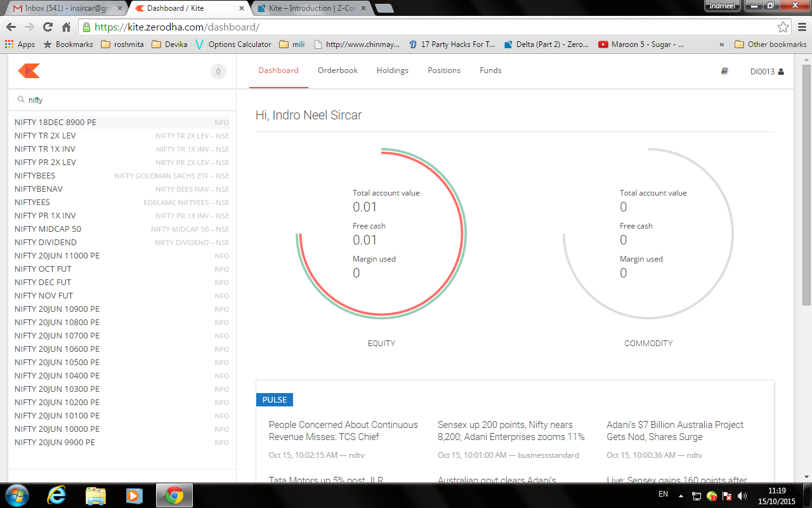Click the volume speaker tray icon
The height and width of the screenshot is (508, 812).
pos(742,495)
